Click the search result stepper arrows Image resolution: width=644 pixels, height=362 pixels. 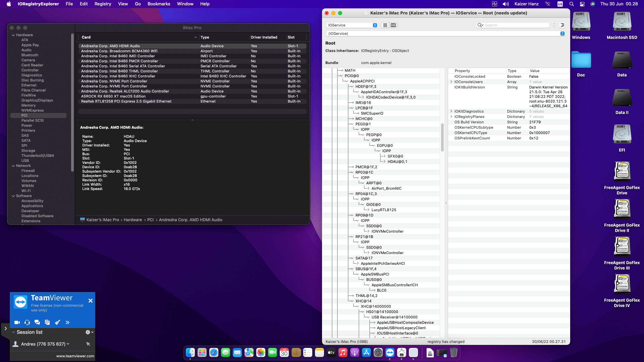[554, 25]
